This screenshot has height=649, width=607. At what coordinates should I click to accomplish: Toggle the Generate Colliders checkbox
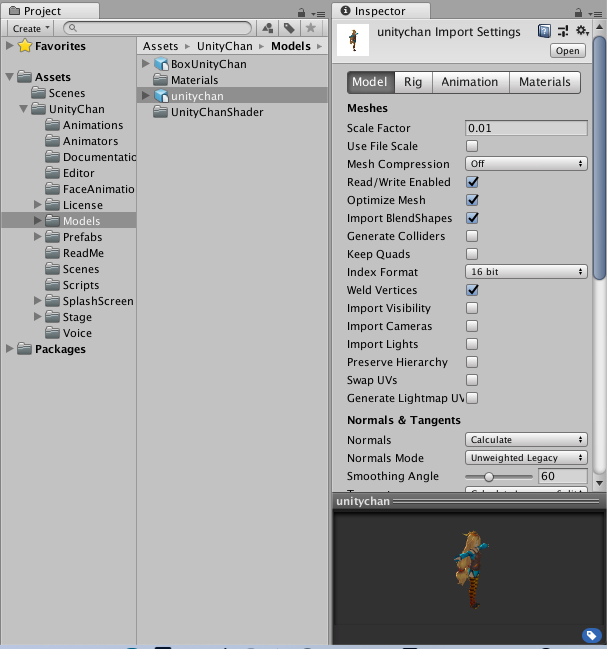pos(472,236)
